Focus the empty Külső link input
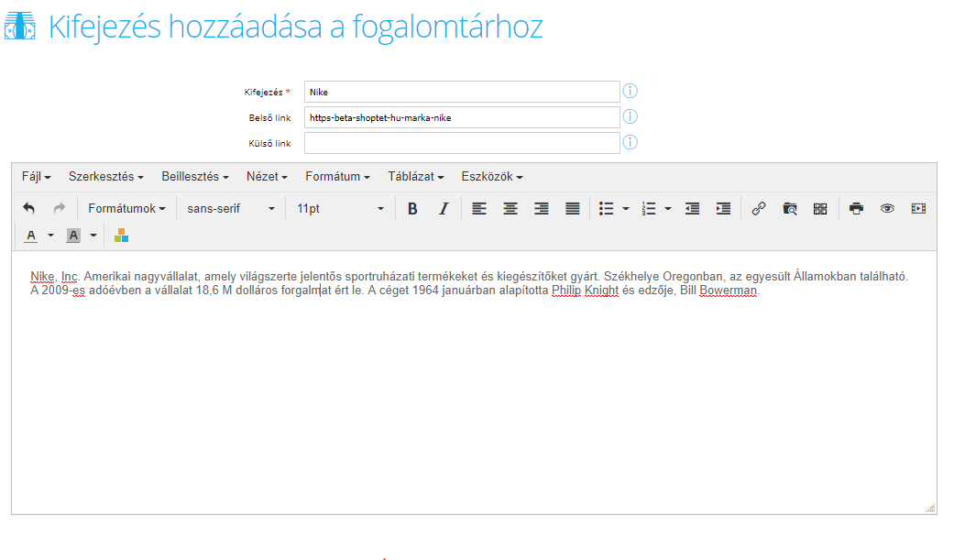Screen dimensions: 954x560 click(462, 143)
